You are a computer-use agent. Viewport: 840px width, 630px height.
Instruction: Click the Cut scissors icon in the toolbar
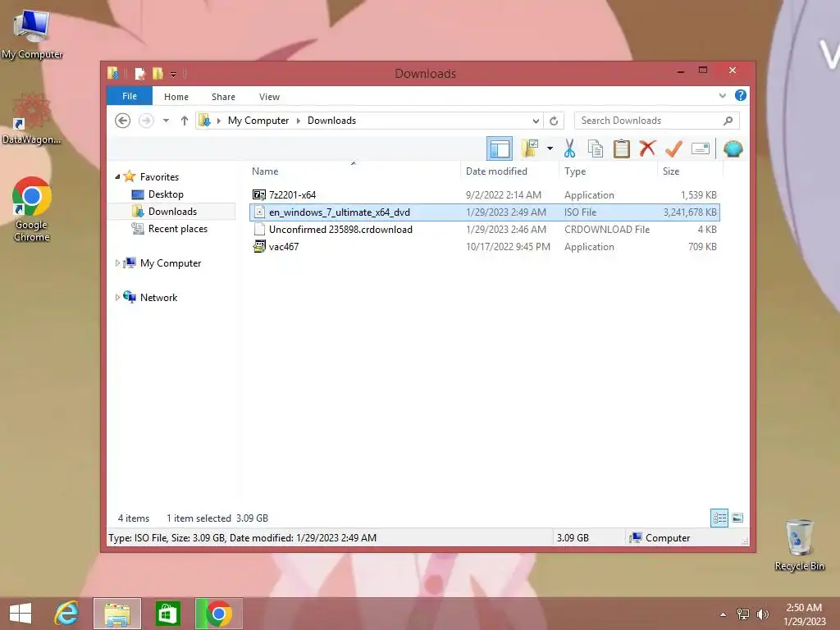(569, 148)
